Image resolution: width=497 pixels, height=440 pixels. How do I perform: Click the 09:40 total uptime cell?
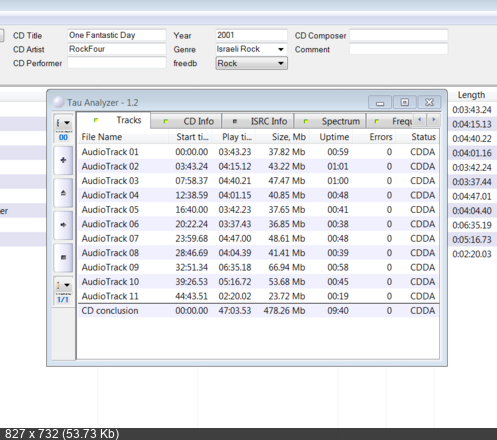point(338,311)
